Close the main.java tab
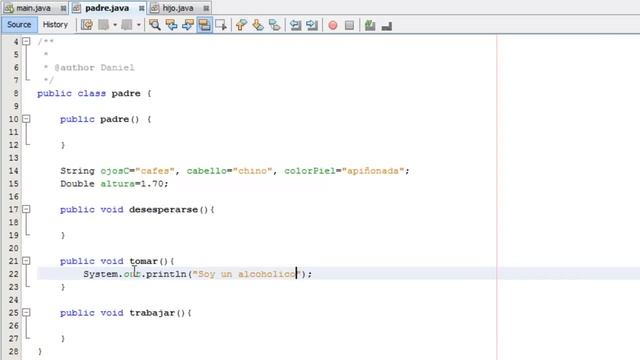 (x=63, y=8)
